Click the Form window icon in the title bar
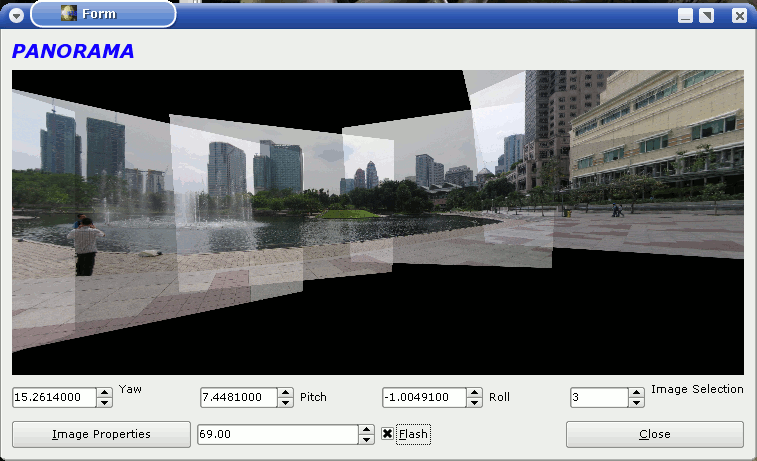757x461 pixels. click(69, 14)
